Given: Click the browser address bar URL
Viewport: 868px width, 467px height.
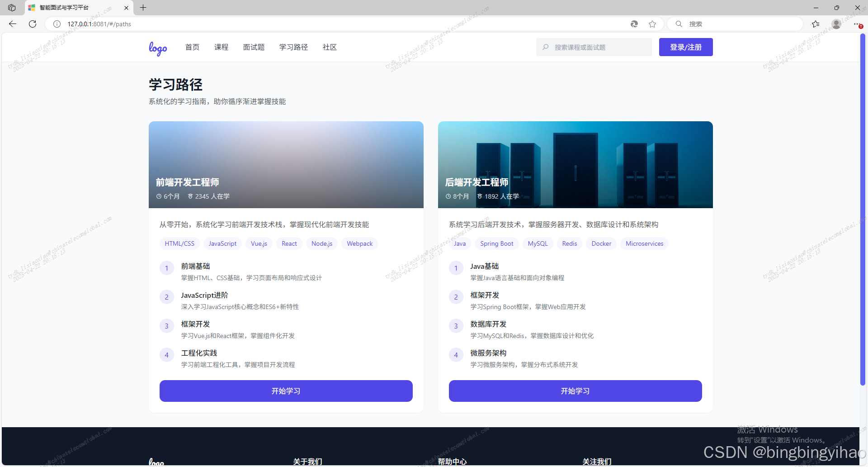Looking at the screenshot, I should click(99, 24).
